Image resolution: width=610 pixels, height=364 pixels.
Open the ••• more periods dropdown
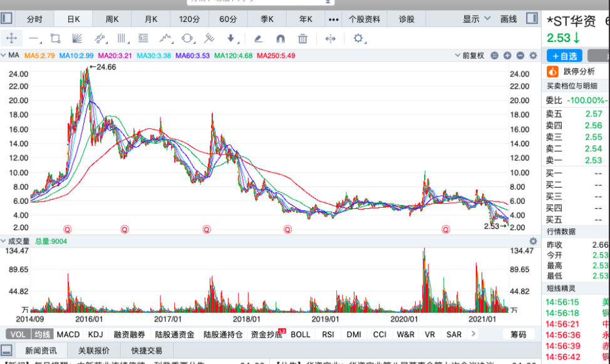click(333, 19)
